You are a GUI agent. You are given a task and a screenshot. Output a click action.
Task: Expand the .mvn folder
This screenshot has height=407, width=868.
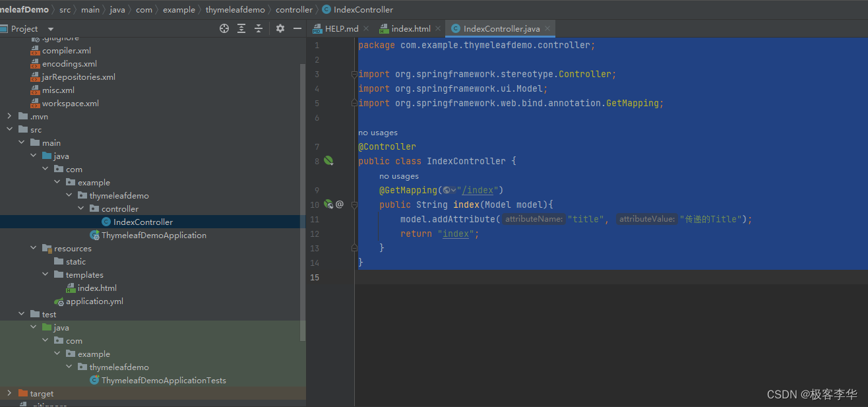[9, 117]
